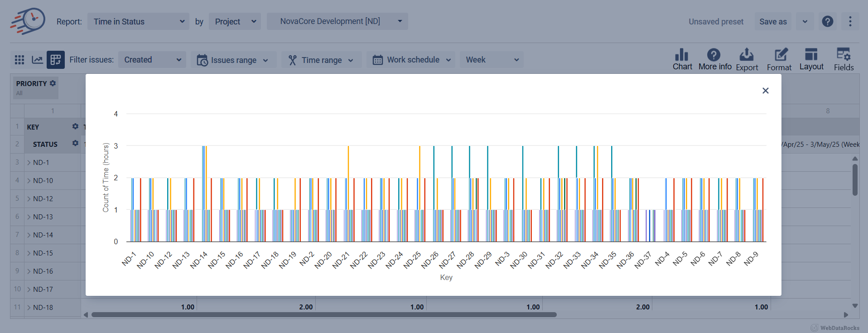Image resolution: width=868 pixels, height=333 pixels.
Task: Expand the Week granularity dropdown
Action: pos(492,60)
